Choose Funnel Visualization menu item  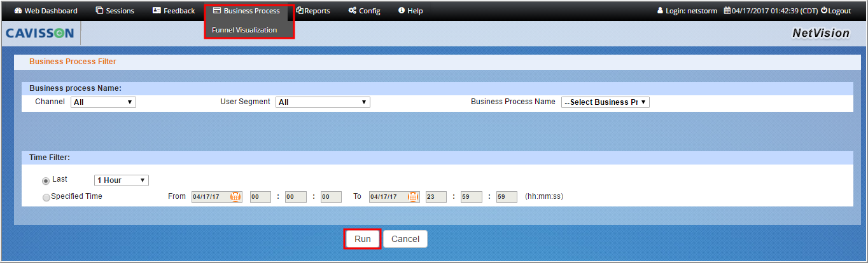point(244,30)
